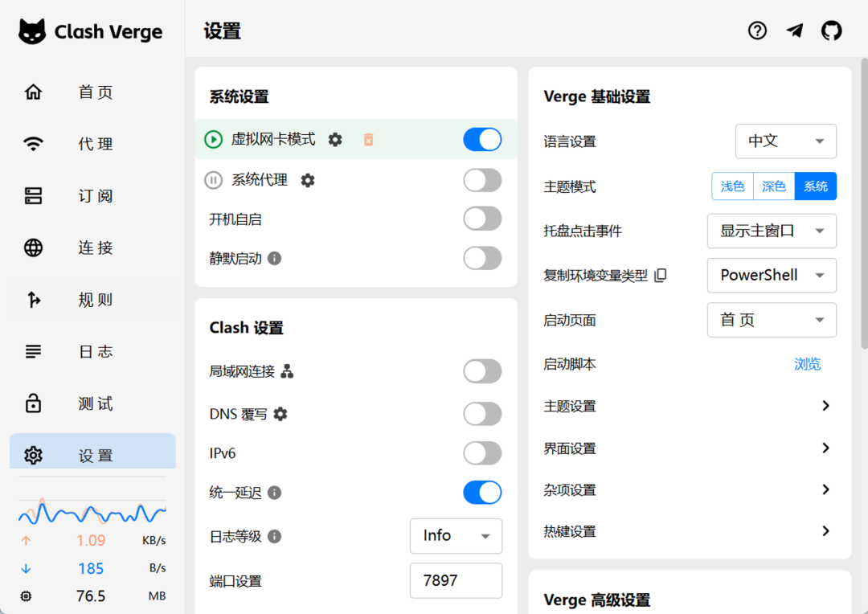Click the memory chip icon near 76.5 MB
868x614 pixels.
26,596
